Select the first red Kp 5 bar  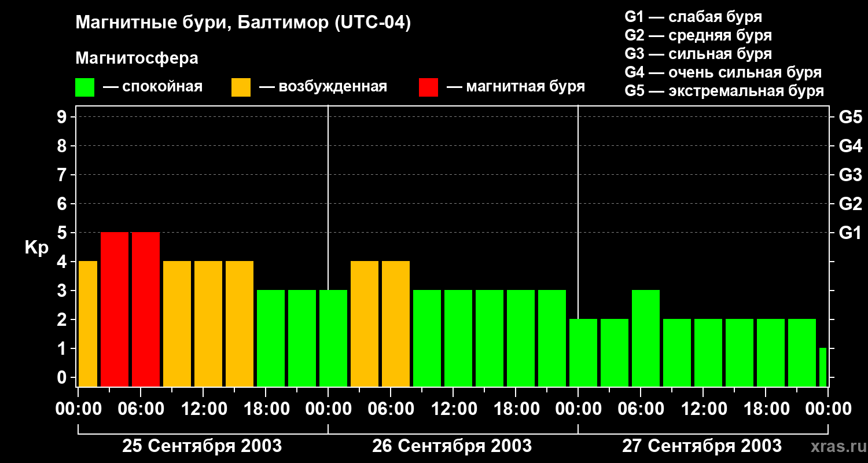tap(115, 309)
